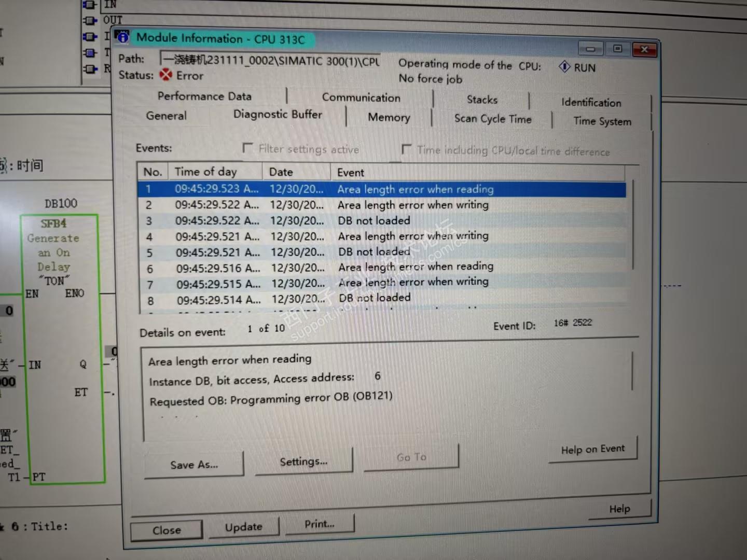Switch to the Identification tab
This screenshot has height=560, width=747.
591,103
